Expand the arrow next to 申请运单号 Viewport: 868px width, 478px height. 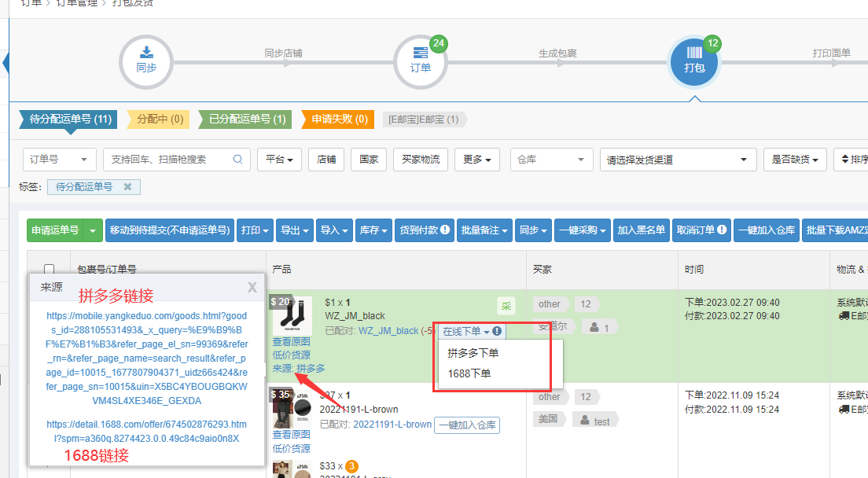[x=94, y=230]
